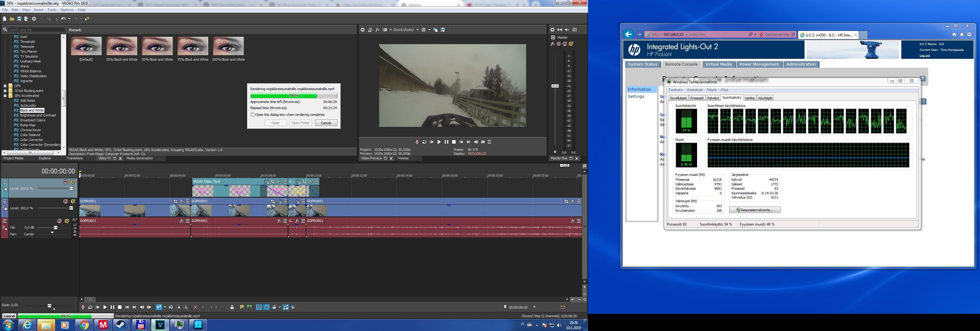Click Video Preview FX icon
This screenshot has width=980, height=331.
[377, 30]
